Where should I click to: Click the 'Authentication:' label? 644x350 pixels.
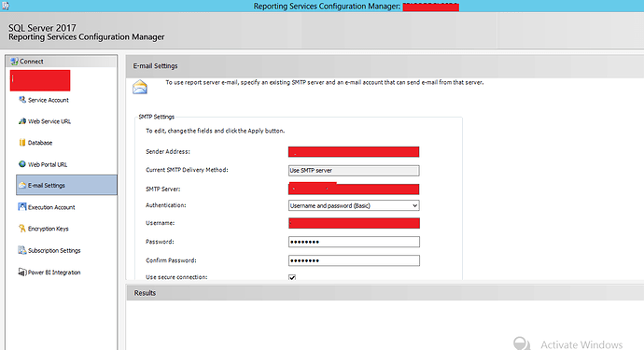(166, 205)
